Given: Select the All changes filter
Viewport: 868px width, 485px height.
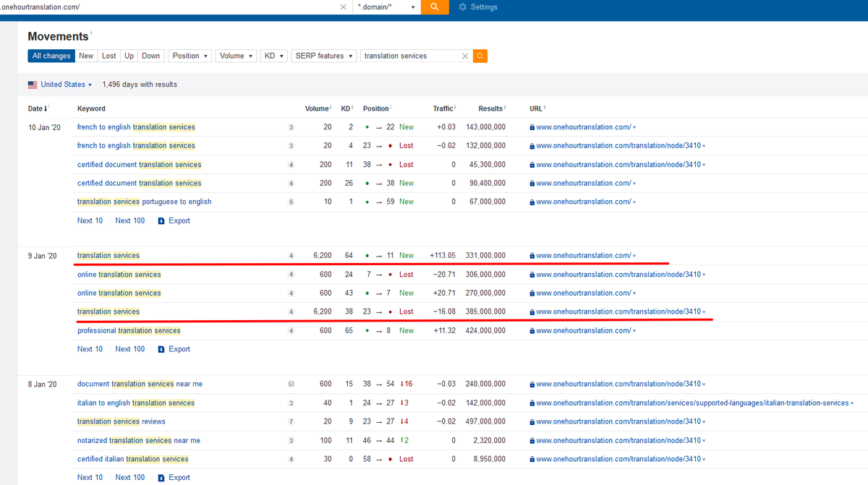Looking at the screenshot, I should pos(51,56).
